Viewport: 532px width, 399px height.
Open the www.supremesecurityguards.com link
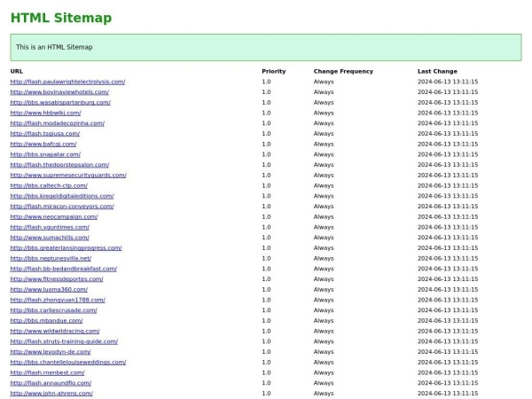[68, 176]
